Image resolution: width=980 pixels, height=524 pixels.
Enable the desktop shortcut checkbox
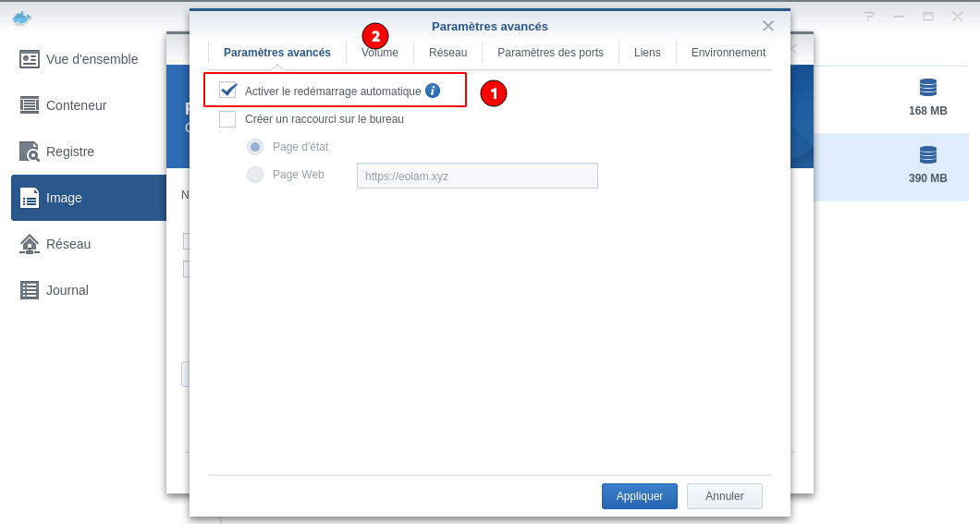click(x=227, y=119)
